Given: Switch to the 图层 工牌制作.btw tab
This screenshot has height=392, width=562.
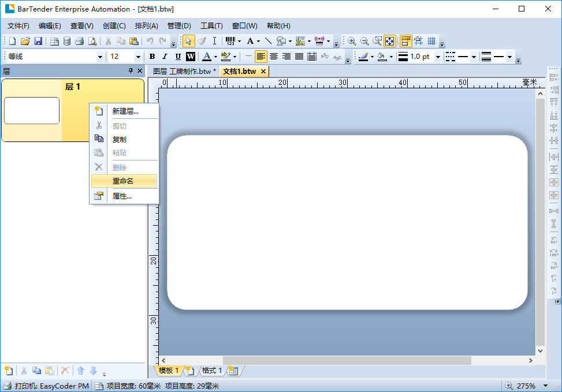Looking at the screenshot, I should point(184,71).
